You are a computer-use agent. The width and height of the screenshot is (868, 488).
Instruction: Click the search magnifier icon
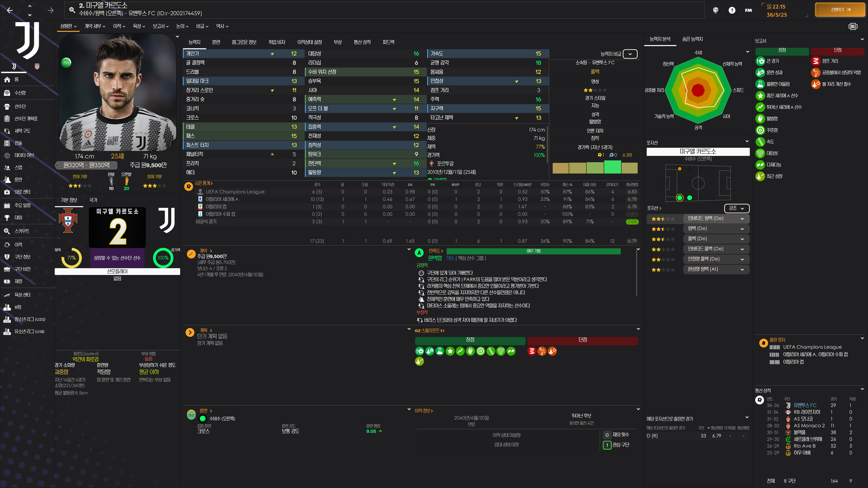point(72,10)
